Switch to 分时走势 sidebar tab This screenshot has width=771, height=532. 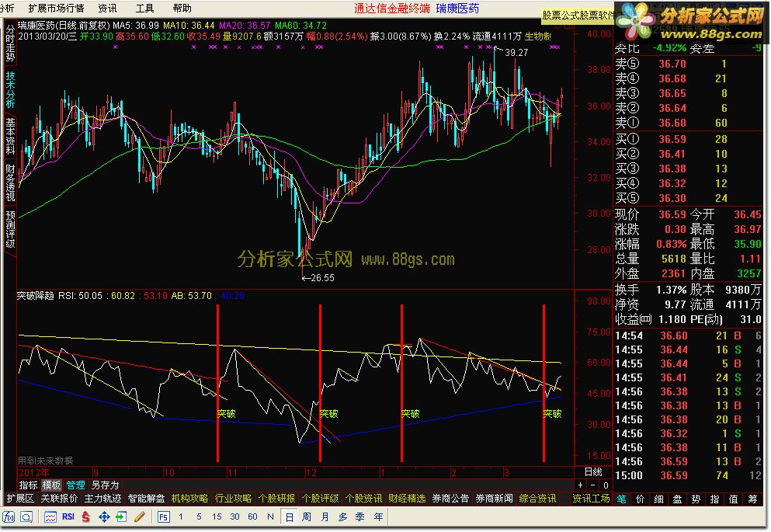[10, 43]
